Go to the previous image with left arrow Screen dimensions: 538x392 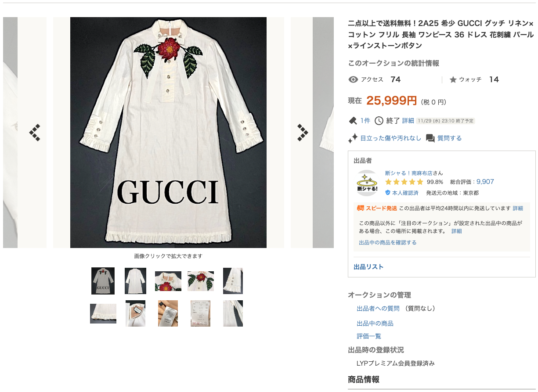pos(35,133)
